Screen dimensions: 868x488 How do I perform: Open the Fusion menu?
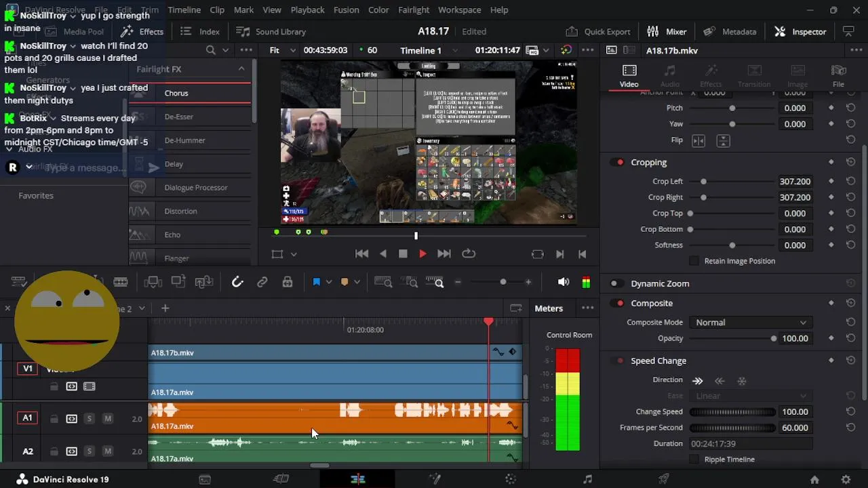(x=346, y=9)
